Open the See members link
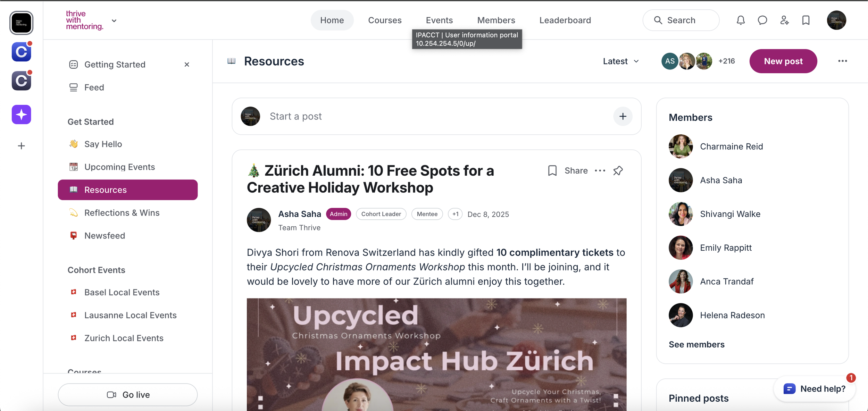Viewport: 868px width, 411px height. pyautogui.click(x=696, y=344)
